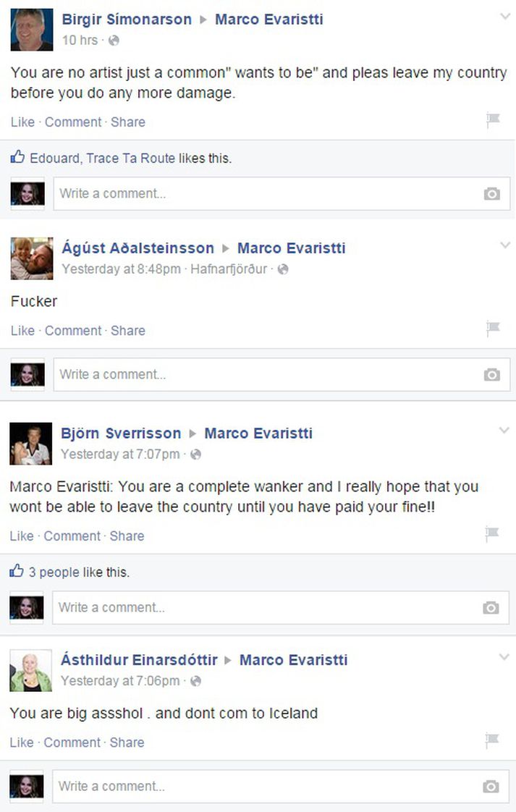Screen dimensions: 516x812
Task: Attach photo via camera icon under Björn's post
Action: (x=491, y=607)
